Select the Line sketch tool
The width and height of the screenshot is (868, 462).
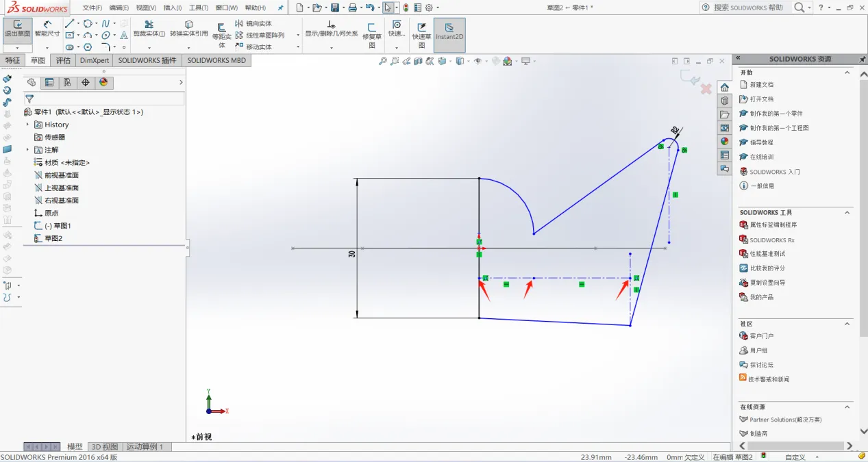[x=69, y=23]
